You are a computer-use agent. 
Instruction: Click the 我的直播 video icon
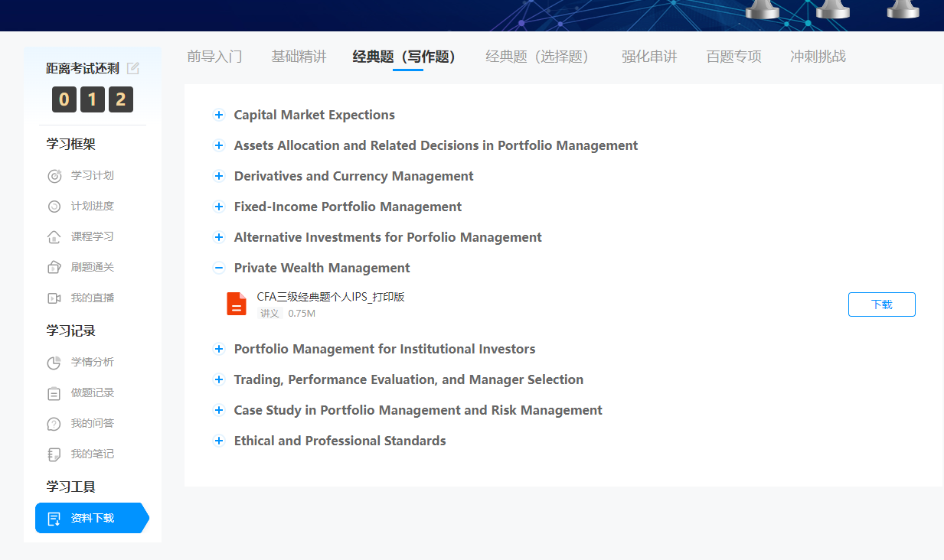coord(54,298)
